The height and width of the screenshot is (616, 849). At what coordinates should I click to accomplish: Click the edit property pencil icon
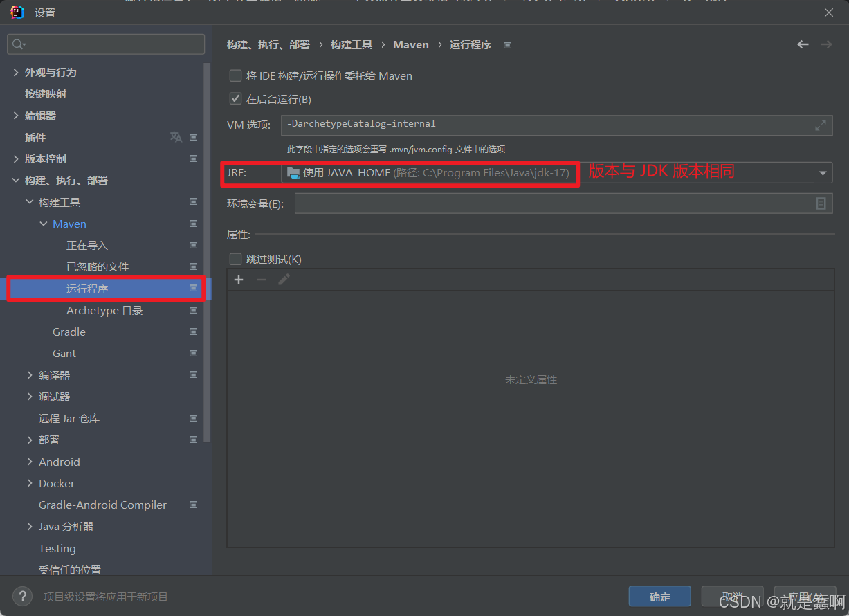click(x=284, y=280)
